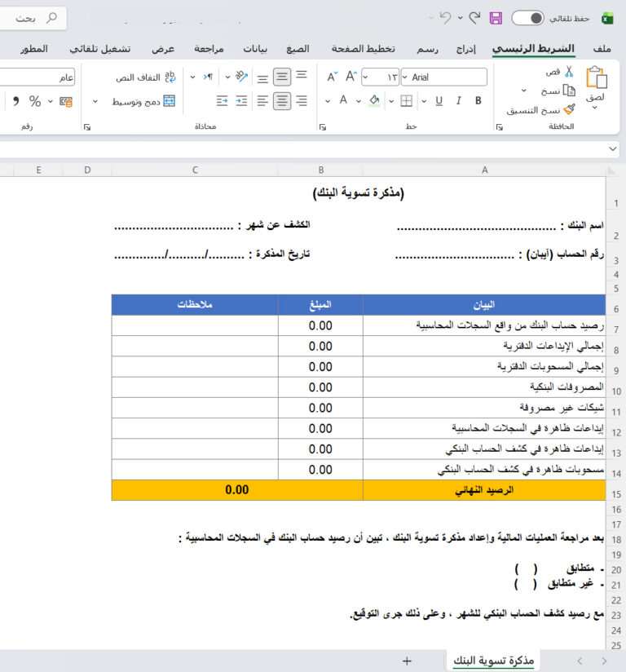
Task: Toggle the horizontal Center alignment button
Action: 282,101
